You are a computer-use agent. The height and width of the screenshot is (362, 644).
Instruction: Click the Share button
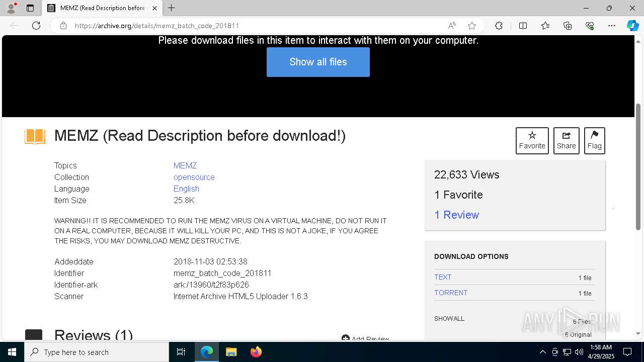click(x=567, y=141)
